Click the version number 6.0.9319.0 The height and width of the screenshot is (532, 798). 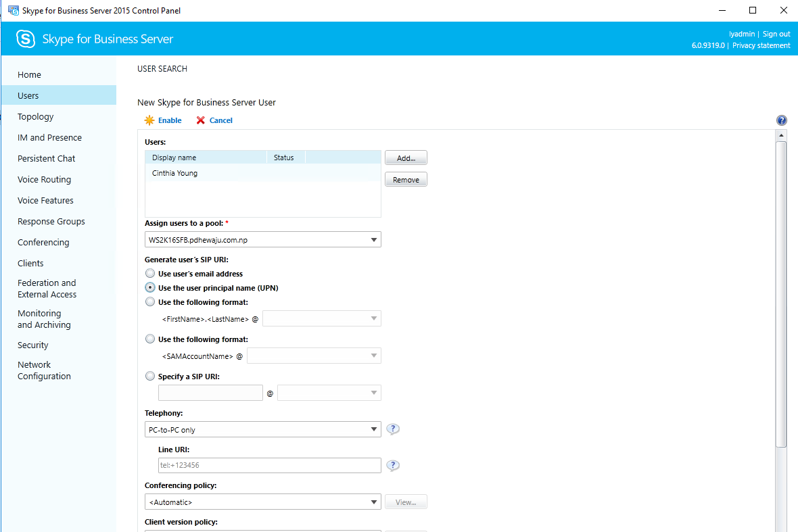point(708,45)
